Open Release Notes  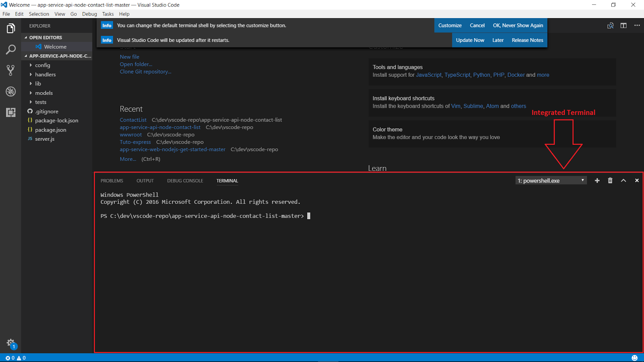(x=527, y=40)
